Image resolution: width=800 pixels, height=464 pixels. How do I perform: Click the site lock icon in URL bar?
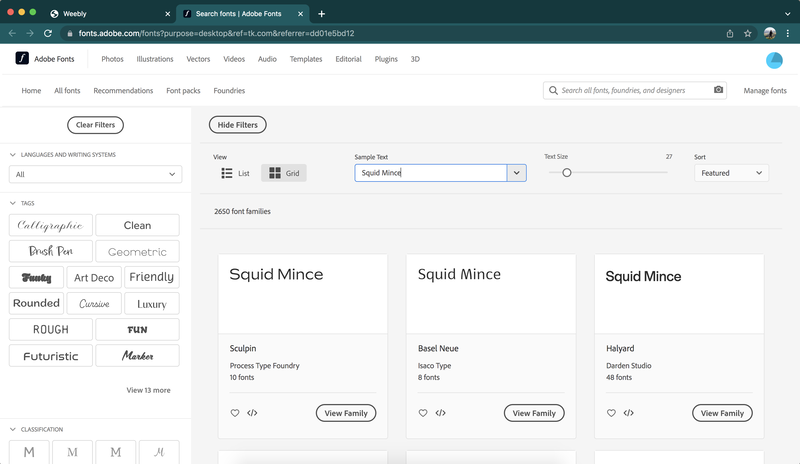click(x=70, y=33)
